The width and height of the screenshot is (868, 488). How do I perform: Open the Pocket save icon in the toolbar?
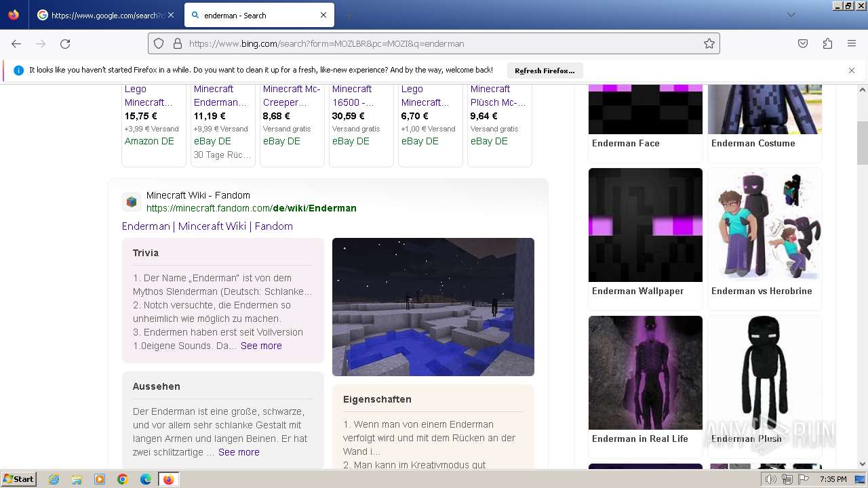coord(803,43)
